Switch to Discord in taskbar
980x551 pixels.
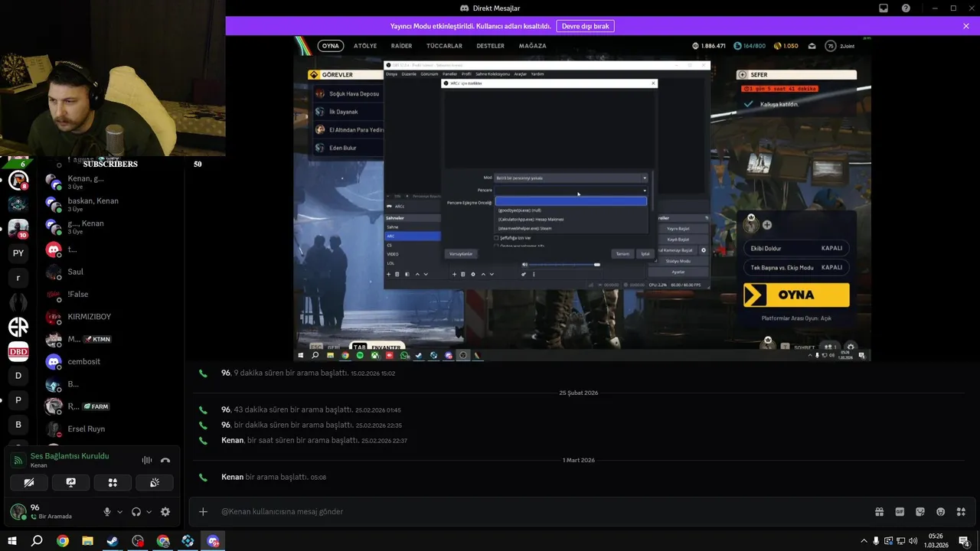[x=213, y=541]
